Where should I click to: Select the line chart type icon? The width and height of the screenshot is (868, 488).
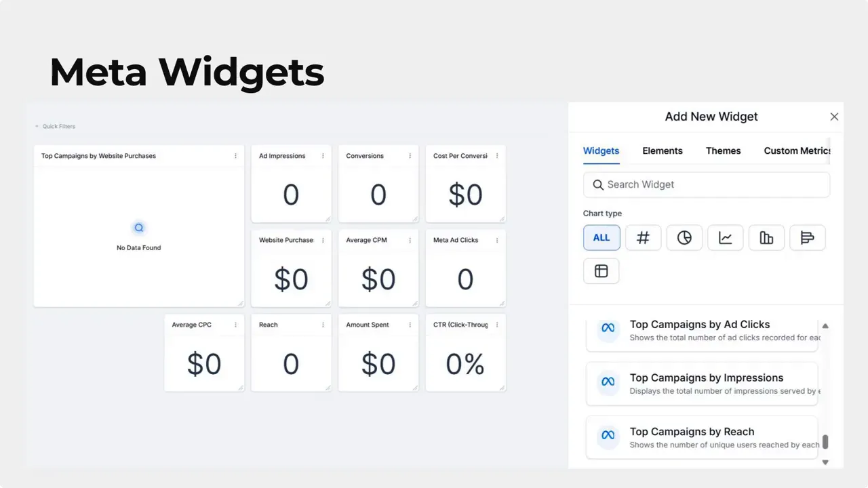coord(726,238)
